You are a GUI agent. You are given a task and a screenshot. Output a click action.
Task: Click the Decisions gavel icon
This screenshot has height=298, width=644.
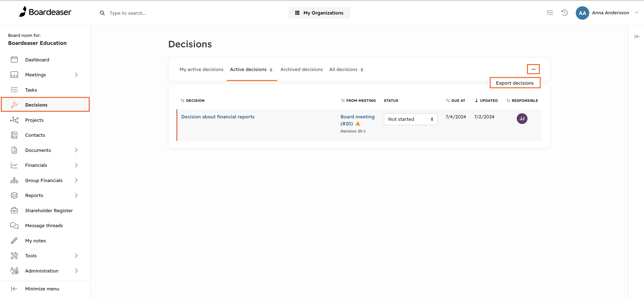pyautogui.click(x=14, y=105)
